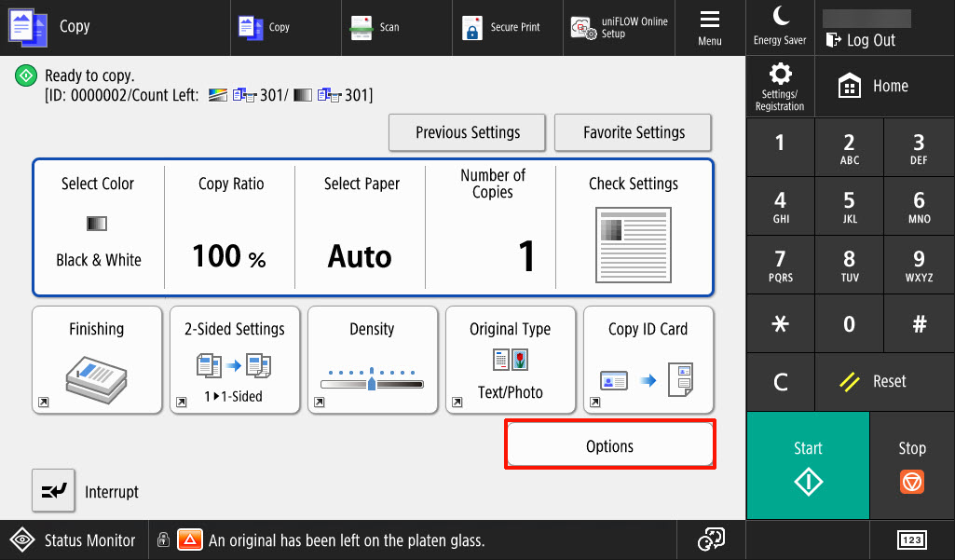The image size is (955, 560).
Task: Go to the Home screen
Action: coord(885,87)
